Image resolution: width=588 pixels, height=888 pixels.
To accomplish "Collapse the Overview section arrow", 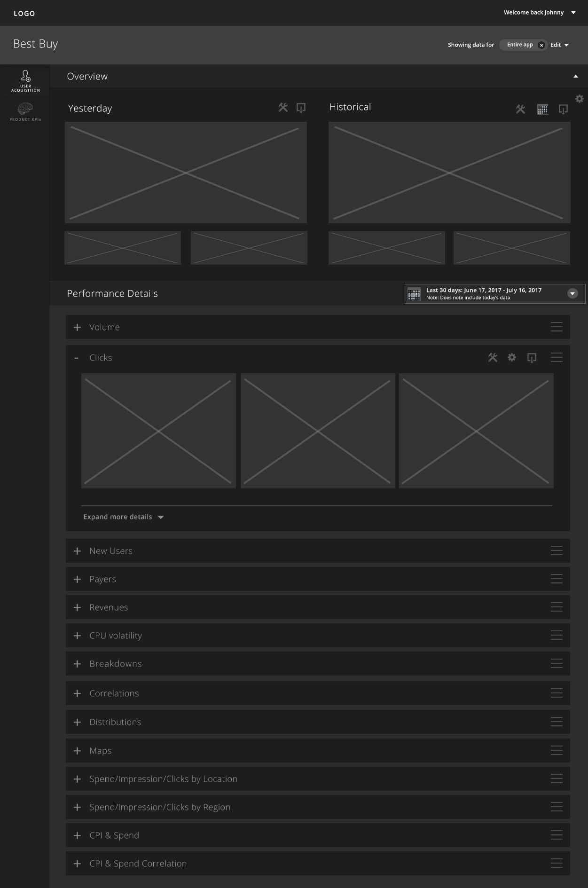I will click(x=576, y=76).
